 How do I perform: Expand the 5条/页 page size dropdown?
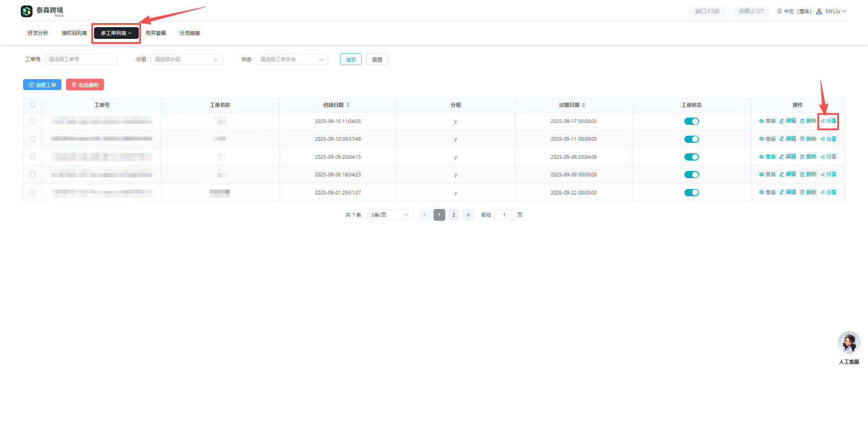389,215
